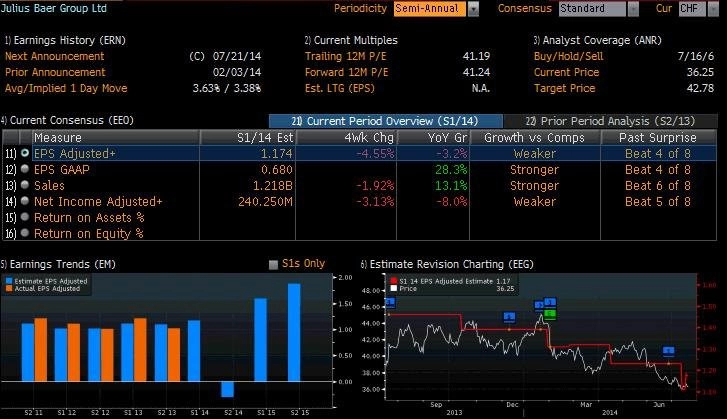
Task: Click the S1 15 estimate bar
Action: (261, 340)
